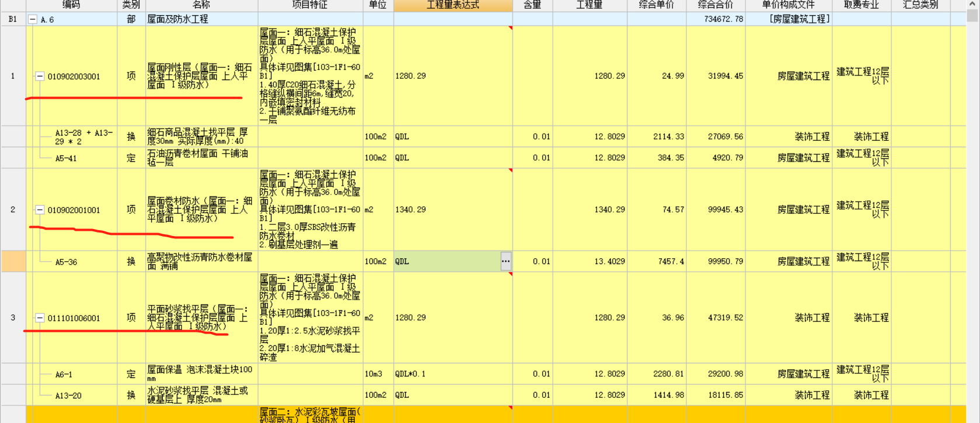
Task: Collapse the A.6 屋面及防水工程 section
Action: (x=33, y=19)
